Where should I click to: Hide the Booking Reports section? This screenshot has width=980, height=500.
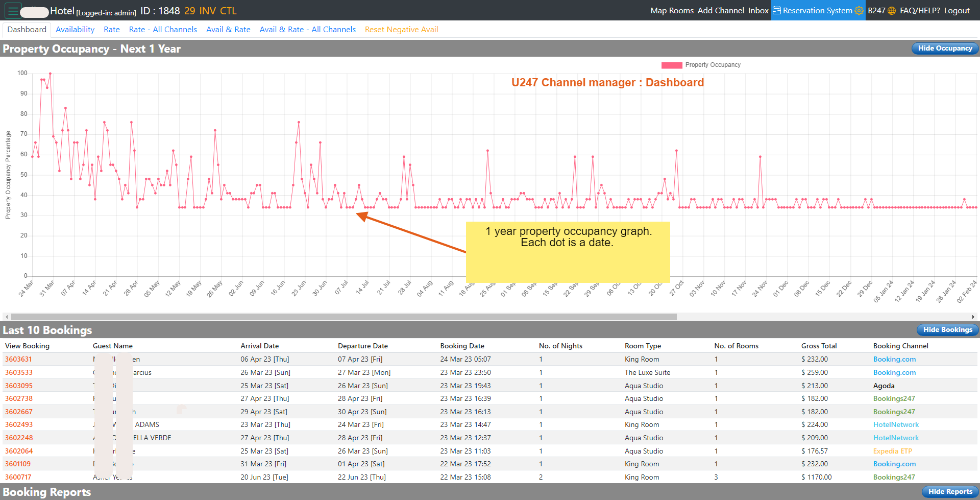click(x=950, y=492)
